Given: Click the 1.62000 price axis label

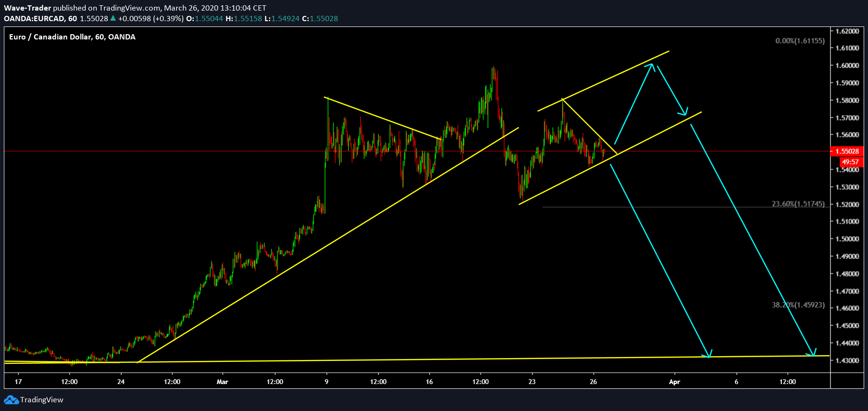Looking at the screenshot, I should pyautogui.click(x=847, y=31).
